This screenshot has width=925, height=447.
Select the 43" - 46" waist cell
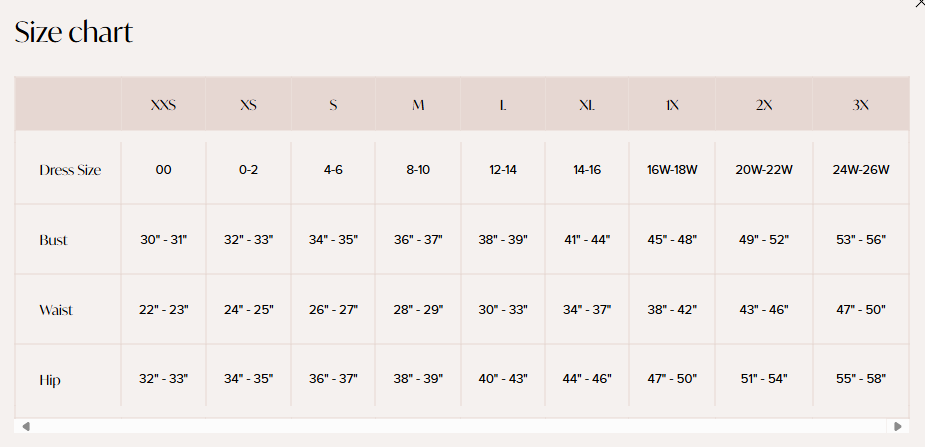[764, 310]
